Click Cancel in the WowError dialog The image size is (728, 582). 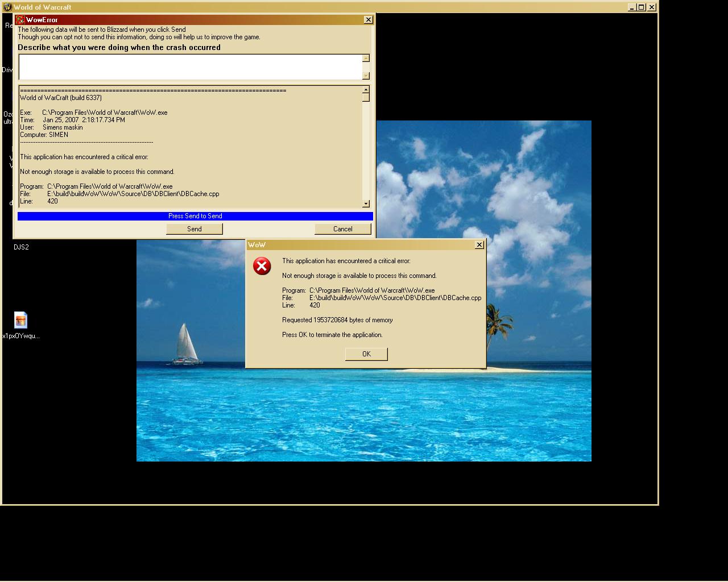pyautogui.click(x=343, y=229)
